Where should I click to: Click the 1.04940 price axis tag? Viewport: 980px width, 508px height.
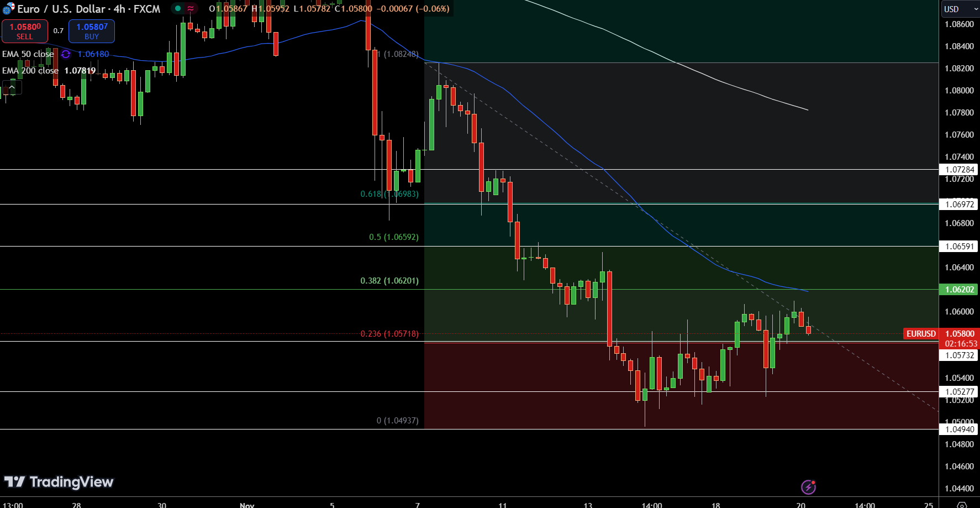point(960,430)
